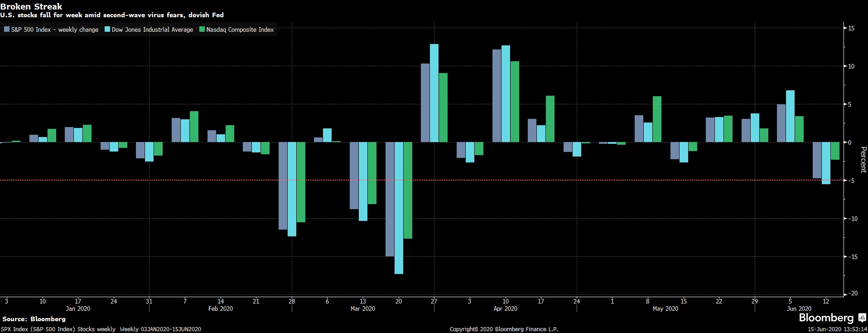Click the Nasdaq bar for April 10 week

[x=515, y=102]
